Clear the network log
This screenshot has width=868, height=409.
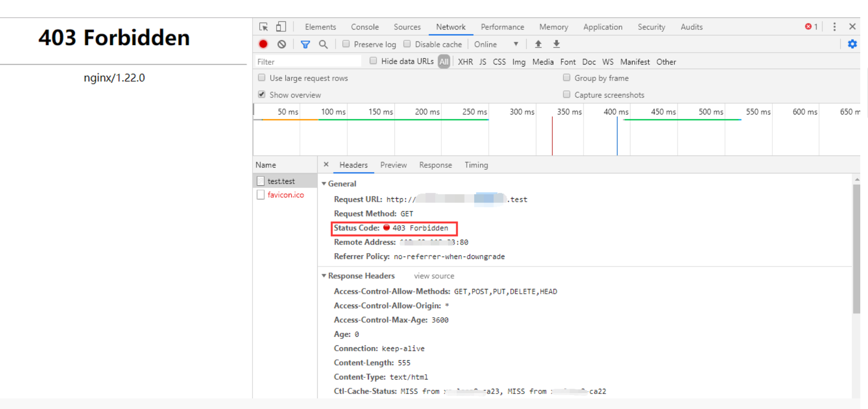282,44
